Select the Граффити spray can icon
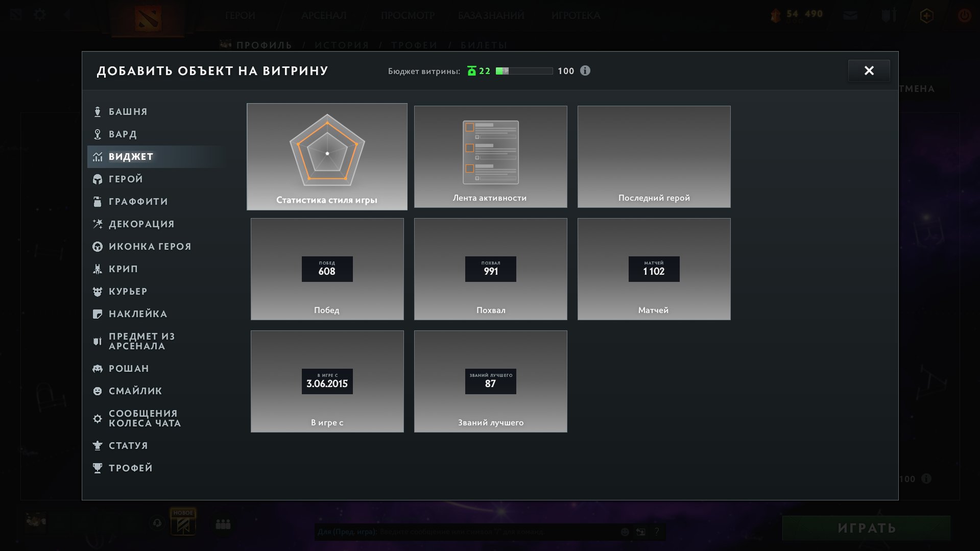980x551 pixels. tap(98, 202)
